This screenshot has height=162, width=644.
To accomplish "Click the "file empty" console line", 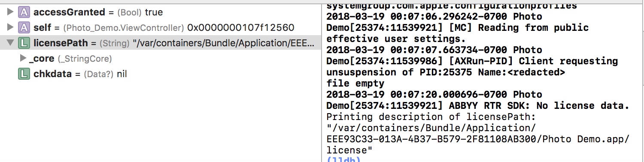I will 355,83.
